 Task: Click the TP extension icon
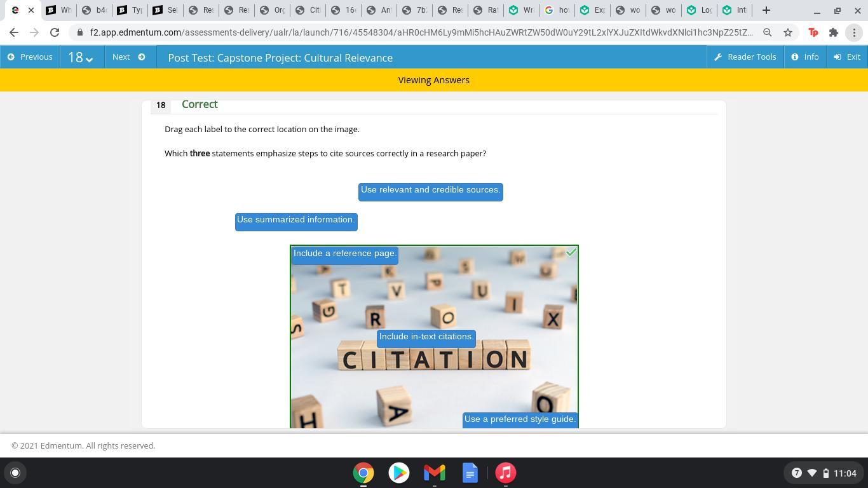pos(813,32)
